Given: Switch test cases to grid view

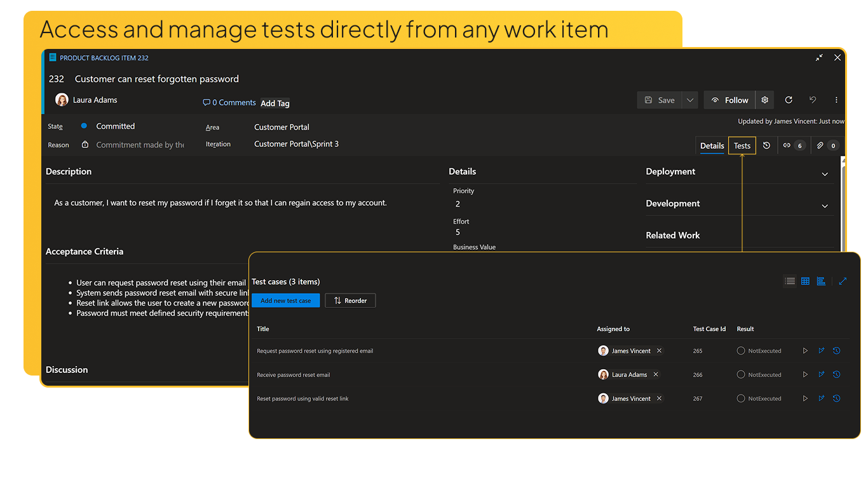Looking at the screenshot, I should click(x=805, y=281).
